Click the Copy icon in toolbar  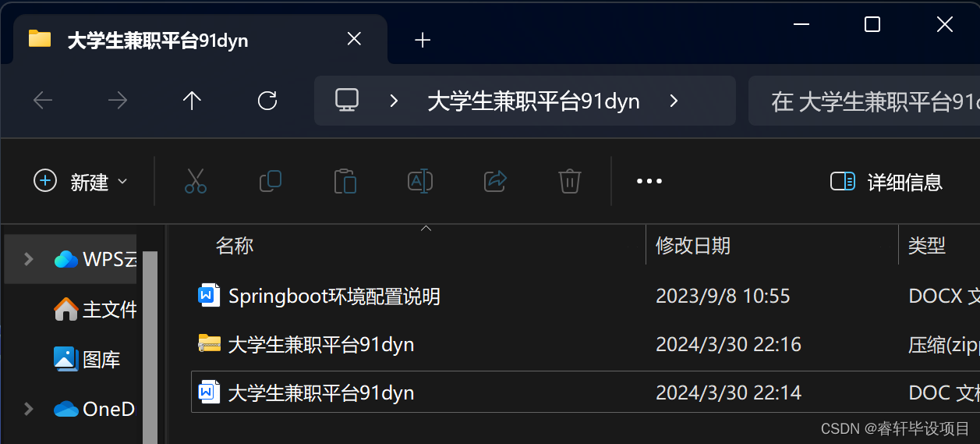[x=271, y=182]
